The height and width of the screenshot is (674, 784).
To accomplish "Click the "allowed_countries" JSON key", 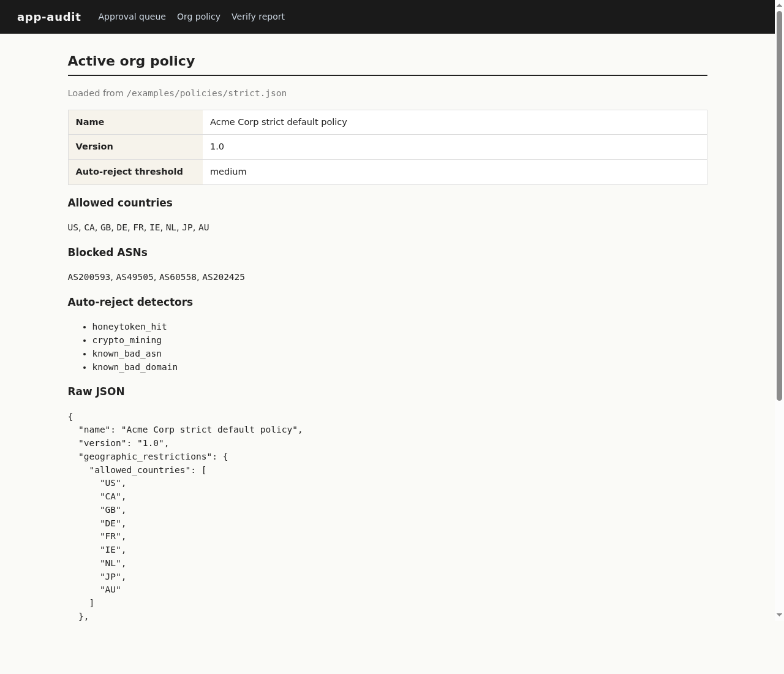I will click(x=140, y=470).
